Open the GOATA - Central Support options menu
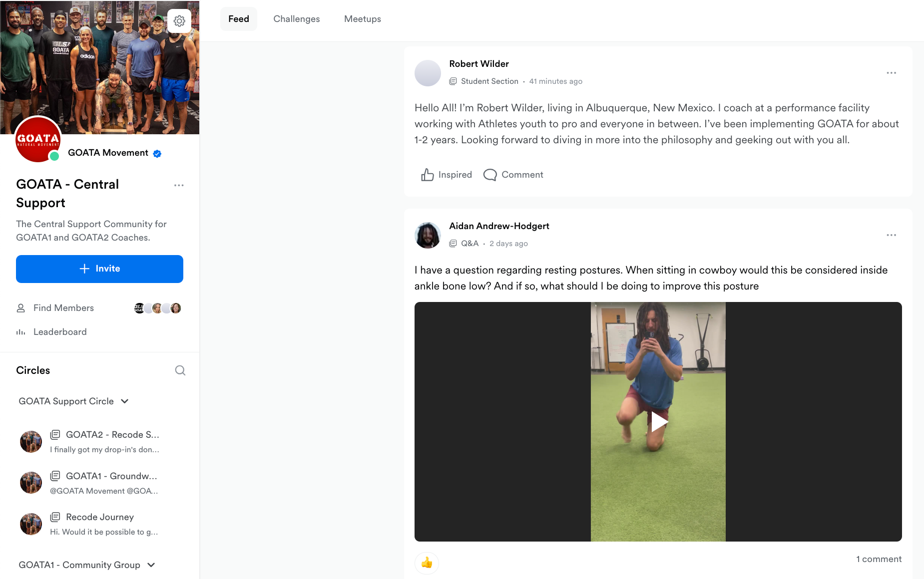Viewport: 924px width, 579px height. [179, 185]
